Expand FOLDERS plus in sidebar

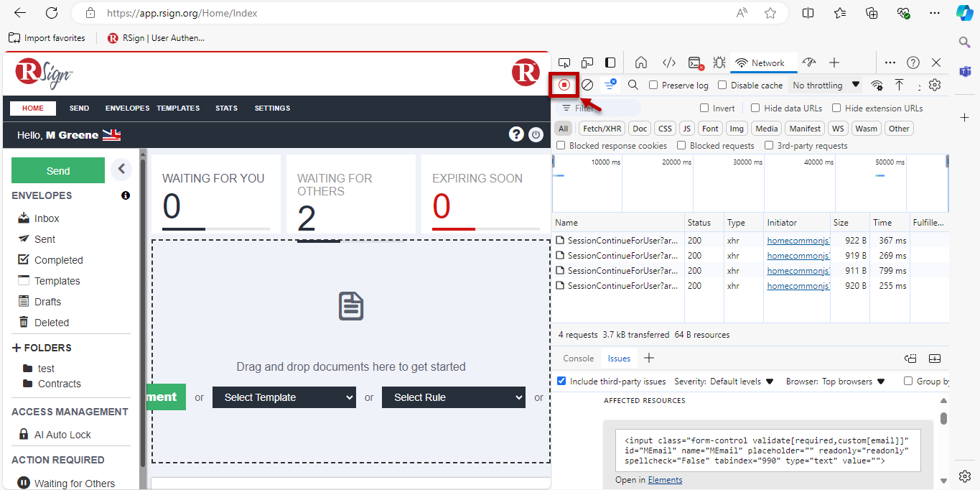pyautogui.click(x=17, y=348)
